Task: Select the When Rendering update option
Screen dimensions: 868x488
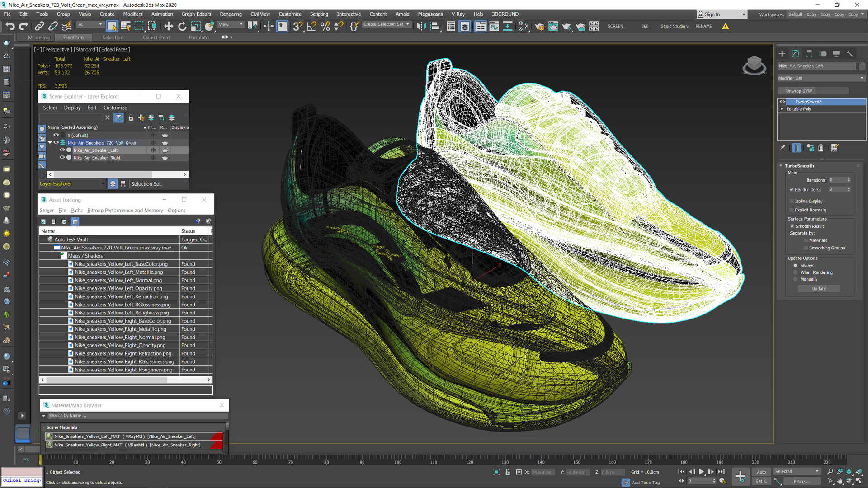Action: click(796, 272)
